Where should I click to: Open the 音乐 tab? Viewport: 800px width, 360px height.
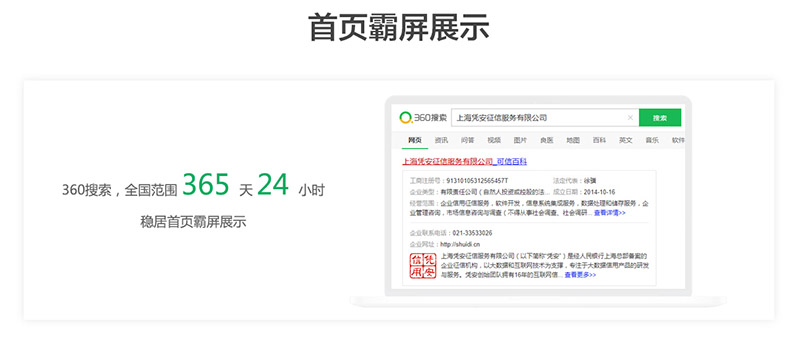[x=652, y=140]
